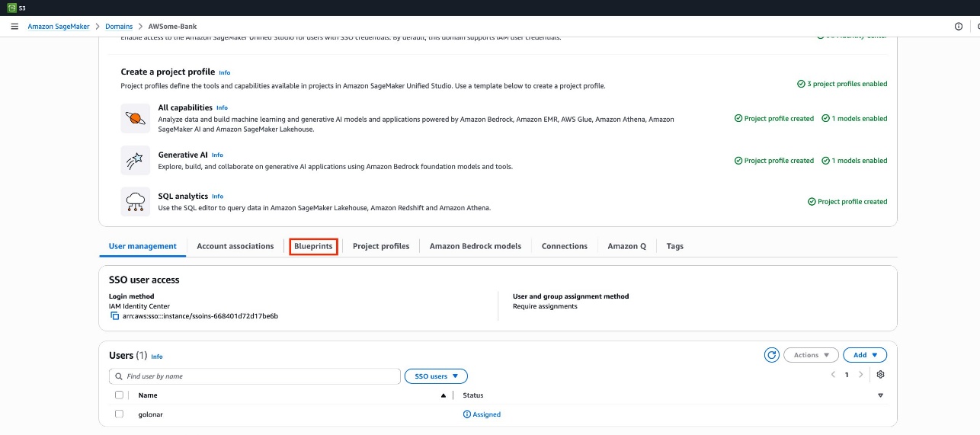The image size is (980, 435).
Task: Click SQL analytics Project profile created status
Action: coord(847,202)
